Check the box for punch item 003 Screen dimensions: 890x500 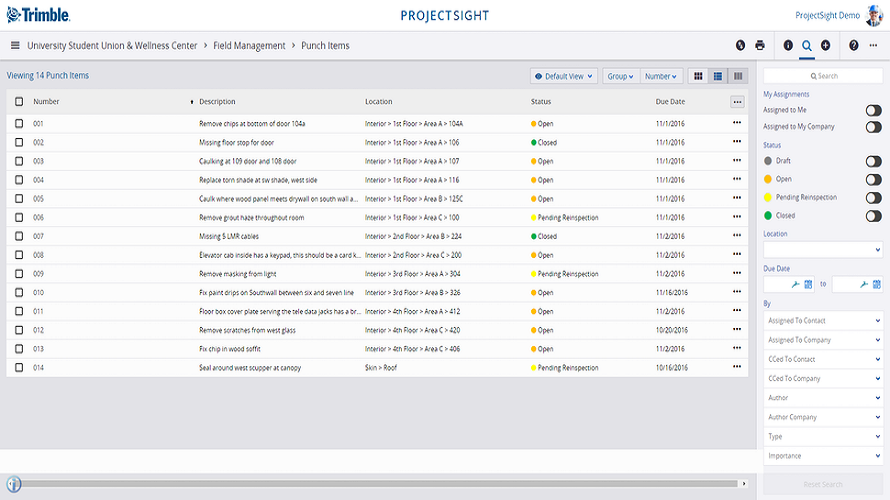coord(19,161)
